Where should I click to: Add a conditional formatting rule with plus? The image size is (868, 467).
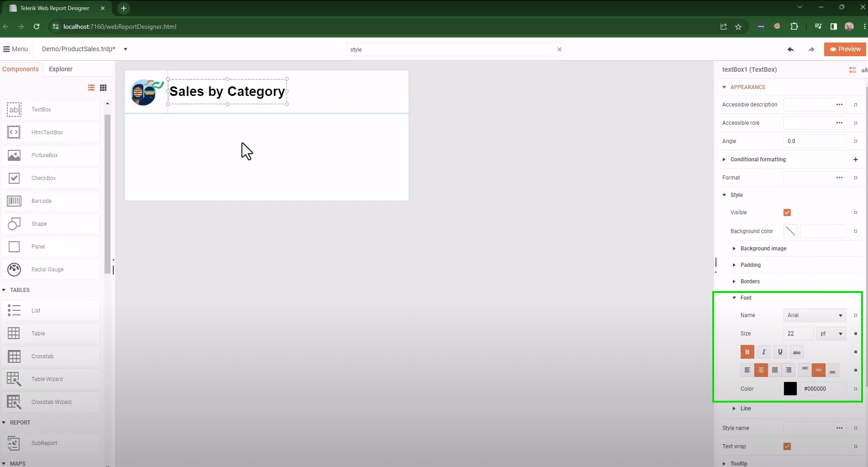point(856,159)
